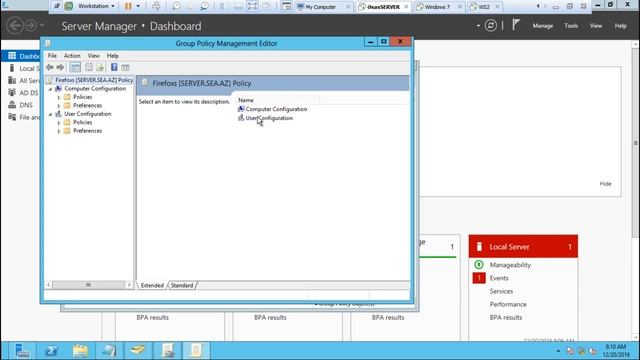
Task: Select Computer Configuration in the Name list
Action: [276, 109]
